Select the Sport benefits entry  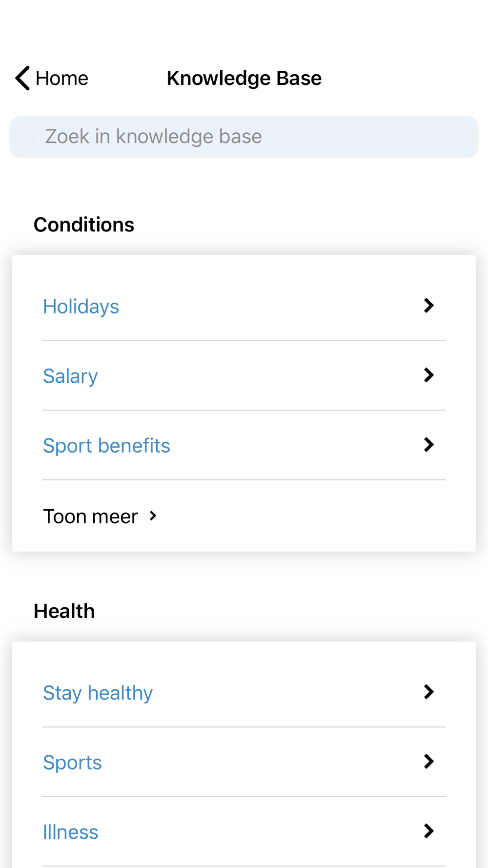point(106,446)
